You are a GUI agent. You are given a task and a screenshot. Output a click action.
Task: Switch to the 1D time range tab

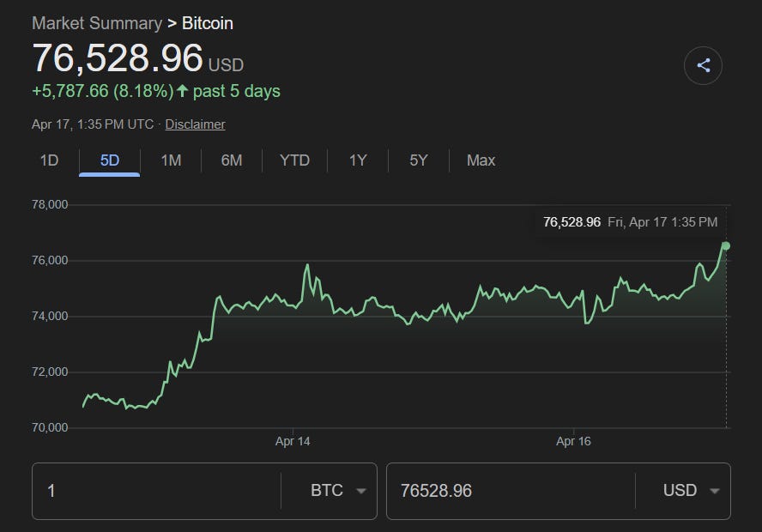[x=49, y=160]
